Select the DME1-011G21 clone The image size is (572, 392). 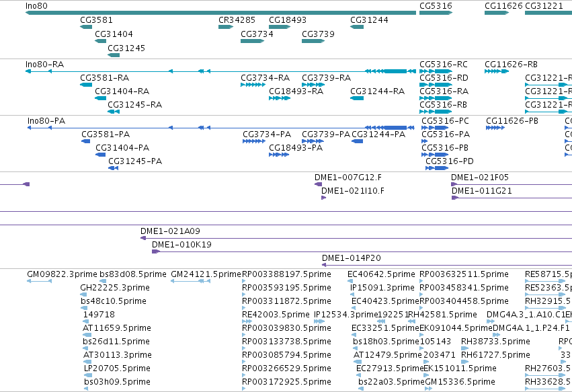click(512, 198)
